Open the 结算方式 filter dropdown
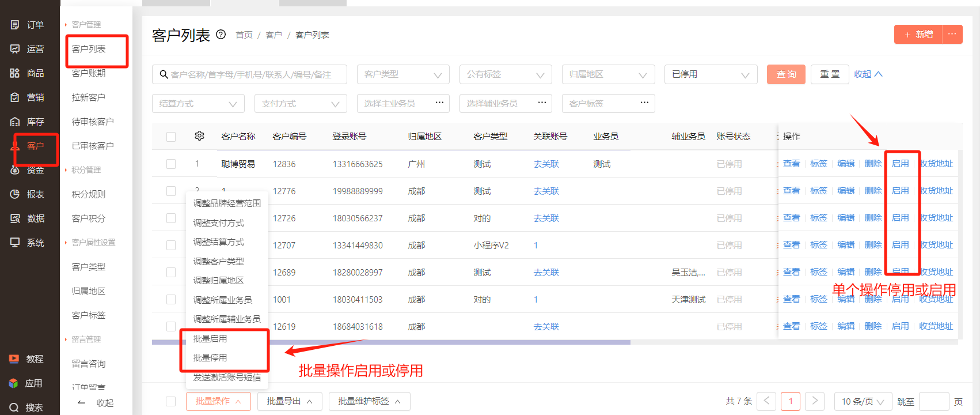The image size is (980, 415). (x=198, y=104)
